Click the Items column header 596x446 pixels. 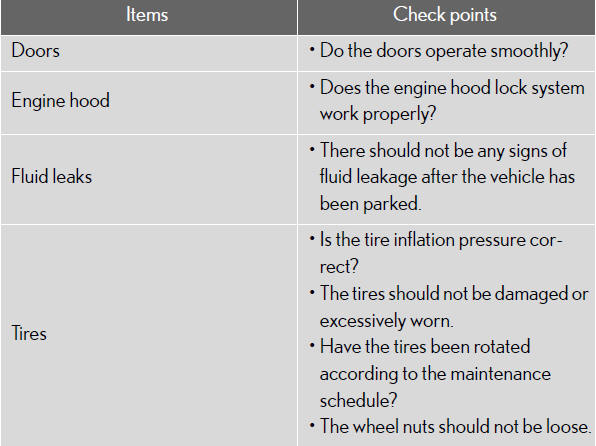(x=149, y=17)
